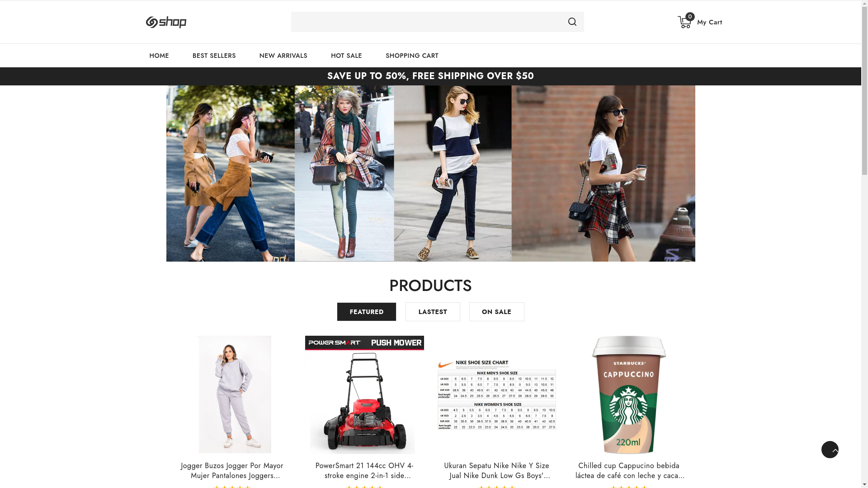This screenshot has height=488, width=868.
Task: Select the LASTEST products tab
Action: 433,312
